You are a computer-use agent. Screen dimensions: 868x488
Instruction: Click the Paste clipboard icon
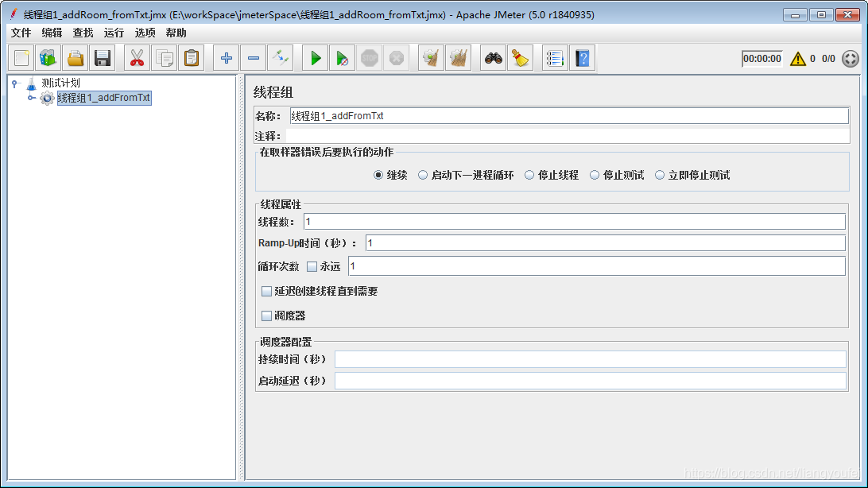[x=192, y=58]
